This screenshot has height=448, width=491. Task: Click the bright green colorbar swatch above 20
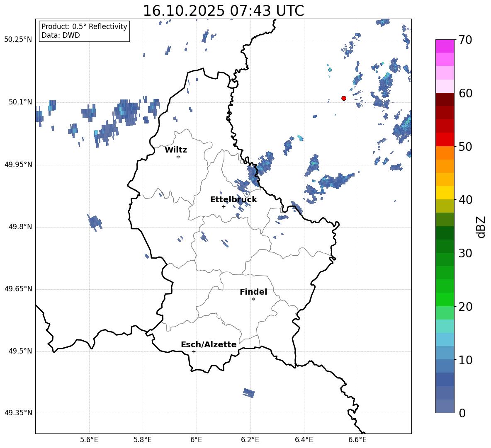click(445, 299)
